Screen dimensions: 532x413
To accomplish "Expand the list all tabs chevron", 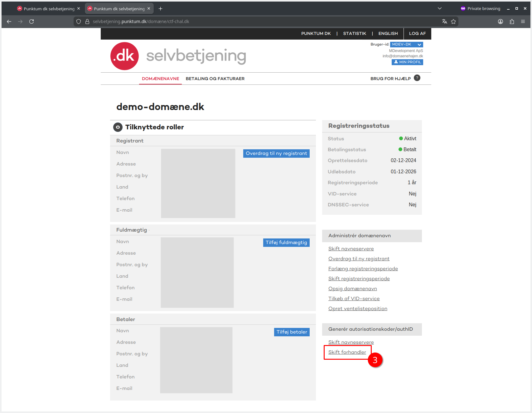I will click(439, 8).
